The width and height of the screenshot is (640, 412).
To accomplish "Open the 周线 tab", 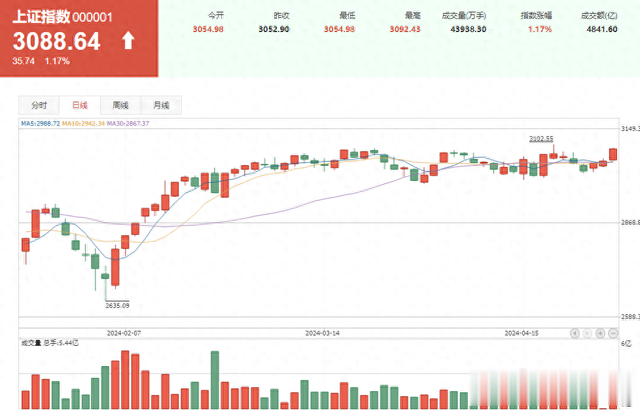I will click(120, 105).
